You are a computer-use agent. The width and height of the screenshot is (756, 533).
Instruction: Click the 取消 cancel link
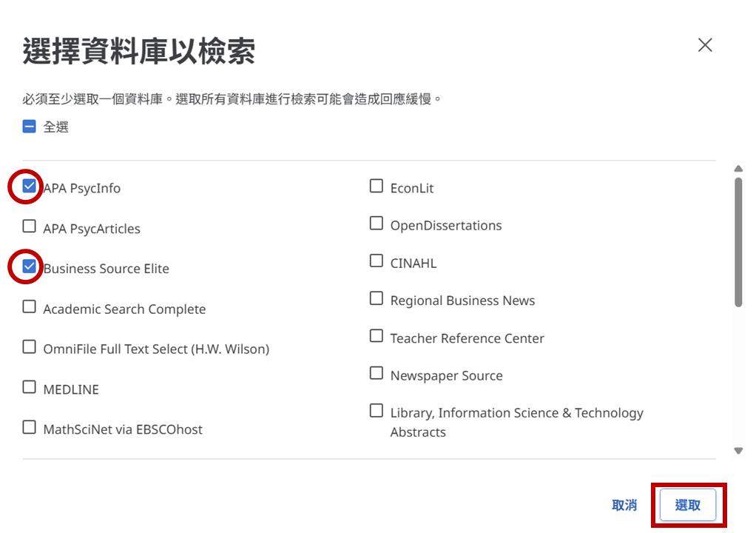(624, 505)
